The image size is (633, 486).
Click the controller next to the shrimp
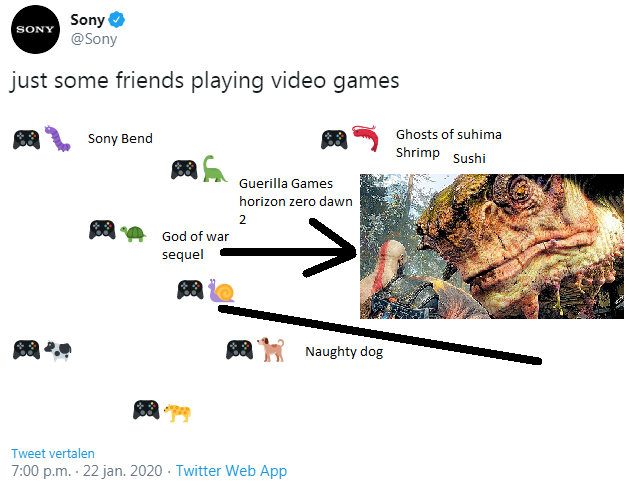click(x=334, y=140)
